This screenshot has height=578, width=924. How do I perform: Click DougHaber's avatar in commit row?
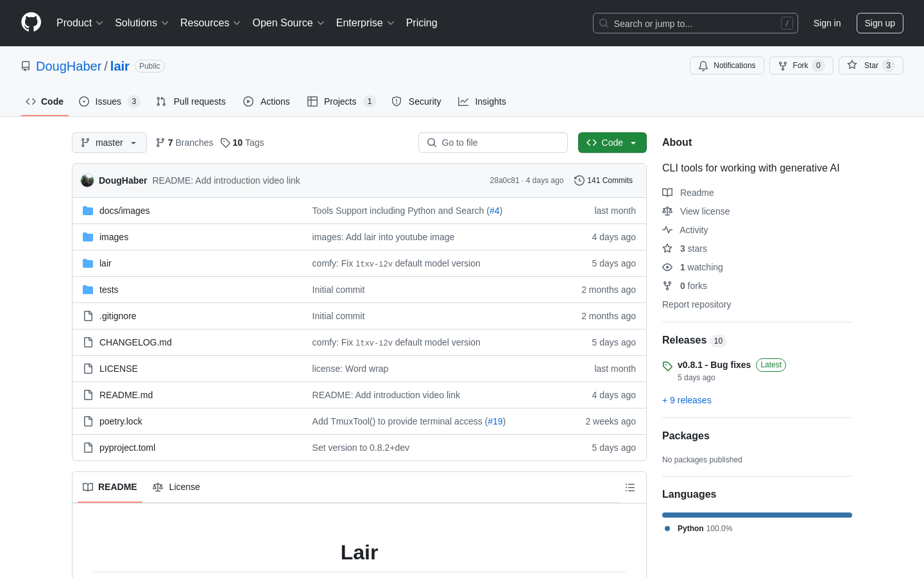87,180
